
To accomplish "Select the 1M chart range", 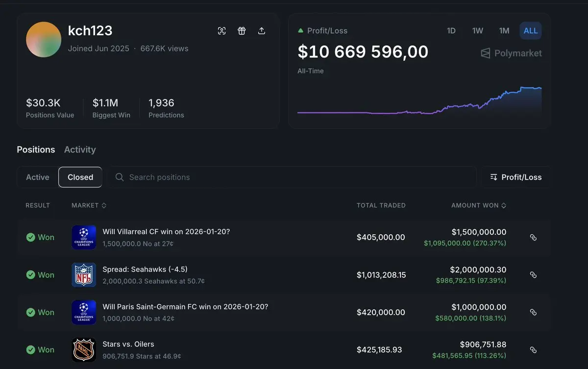I will click(504, 30).
